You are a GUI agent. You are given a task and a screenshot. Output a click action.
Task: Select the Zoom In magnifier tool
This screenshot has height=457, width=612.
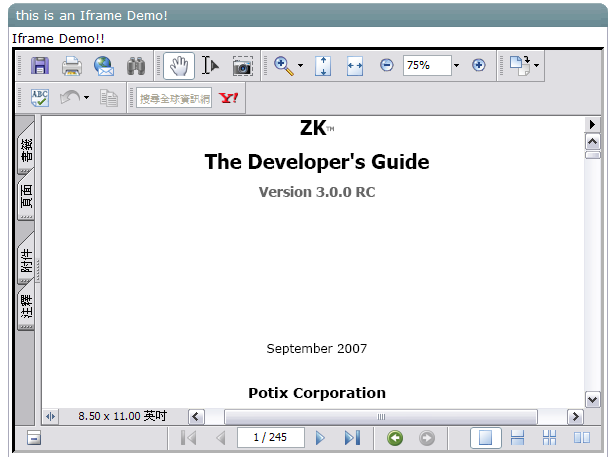284,66
